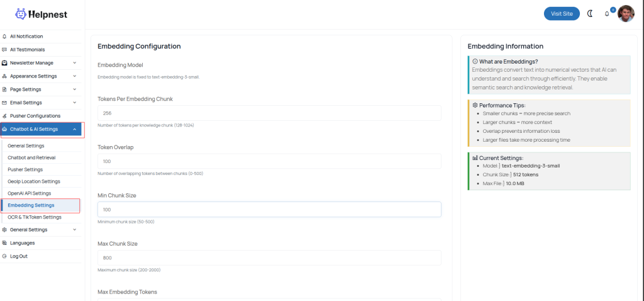
Task: Open the user profile avatar menu
Action: 626,13
